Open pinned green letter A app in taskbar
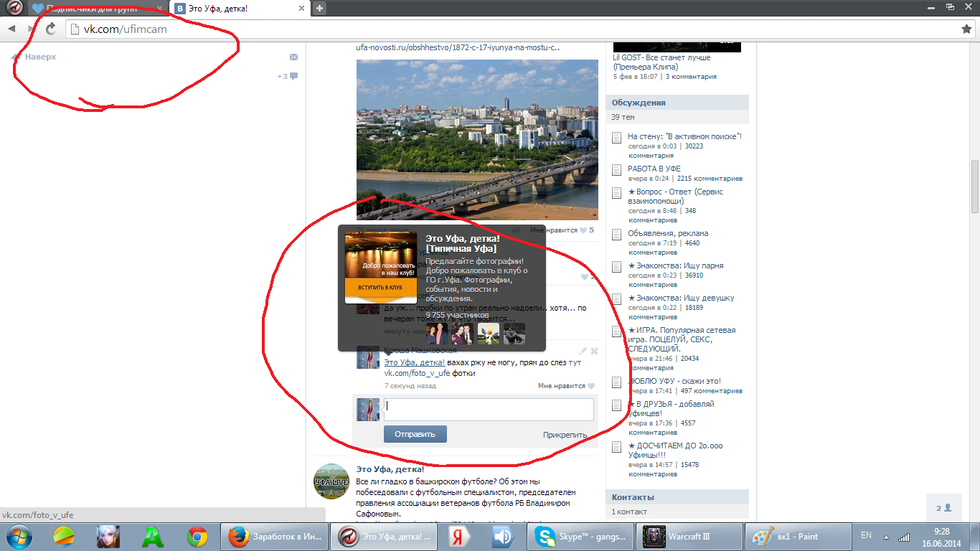This screenshot has height=551, width=980. click(153, 536)
